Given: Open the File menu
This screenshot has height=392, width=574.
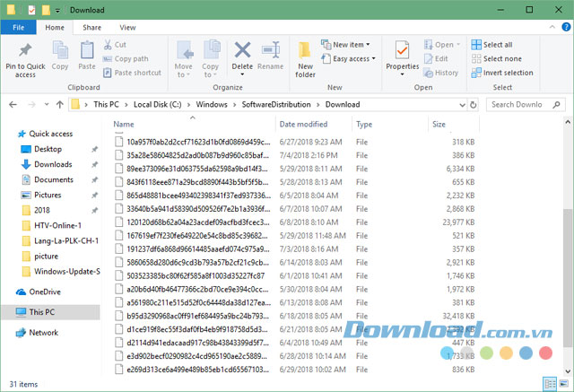Looking at the screenshot, I should [18, 28].
